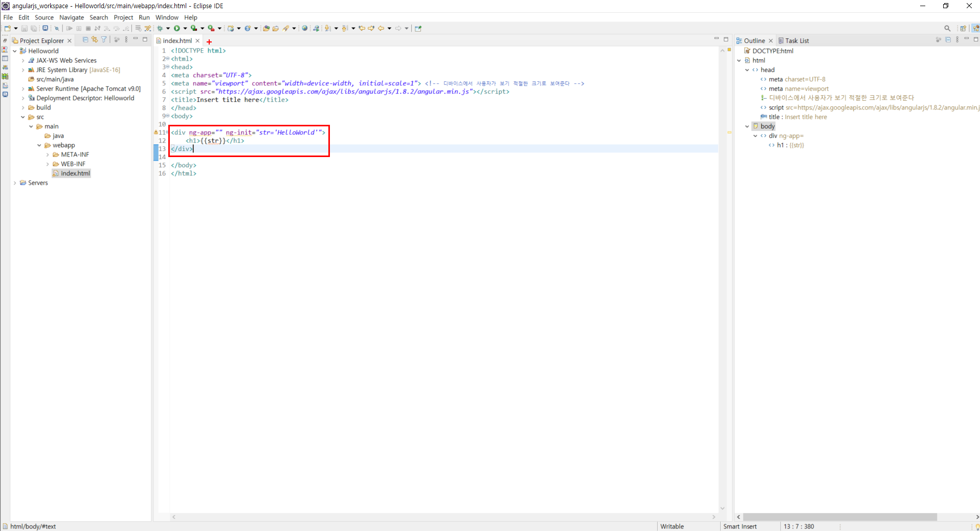
Task: Open the Debug dropdown arrow
Action: [x=168, y=29]
